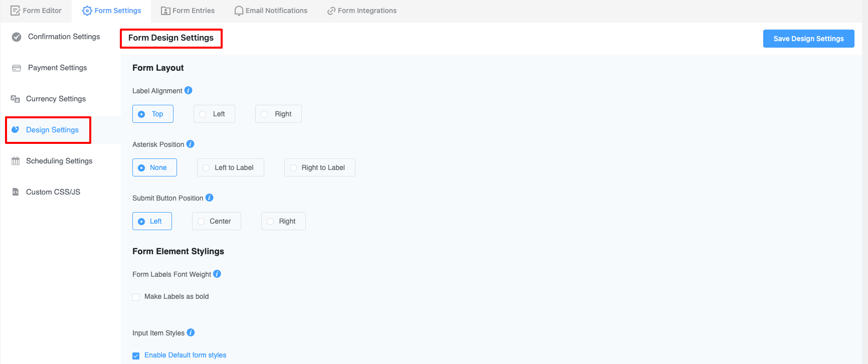Open the Form Editor tab
The width and height of the screenshot is (868, 364).
coord(36,11)
